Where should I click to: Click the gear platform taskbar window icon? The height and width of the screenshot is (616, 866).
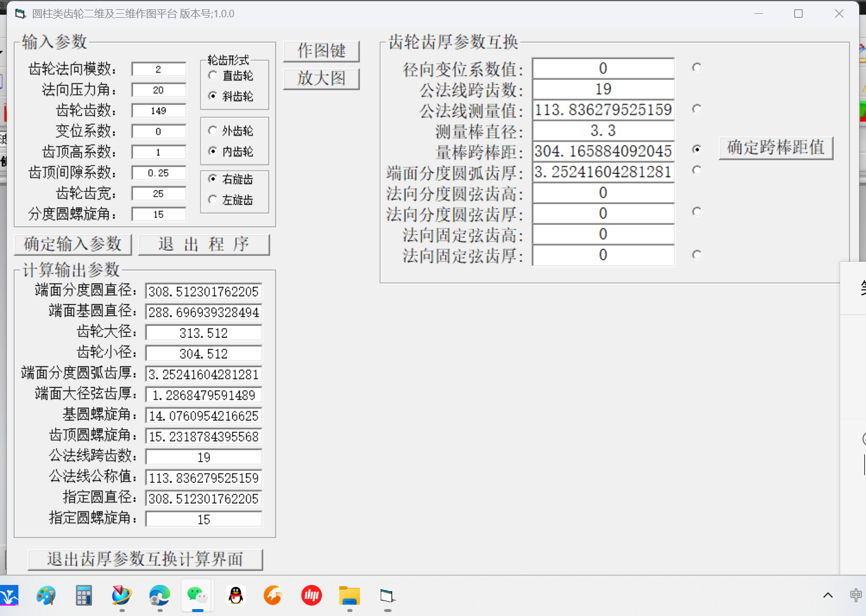point(388,596)
